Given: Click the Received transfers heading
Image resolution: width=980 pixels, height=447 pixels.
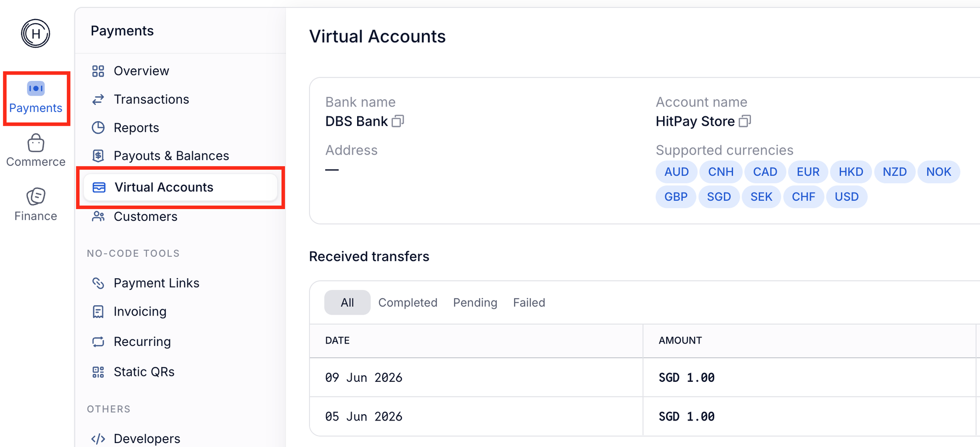Looking at the screenshot, I should [x=369, y=257].
